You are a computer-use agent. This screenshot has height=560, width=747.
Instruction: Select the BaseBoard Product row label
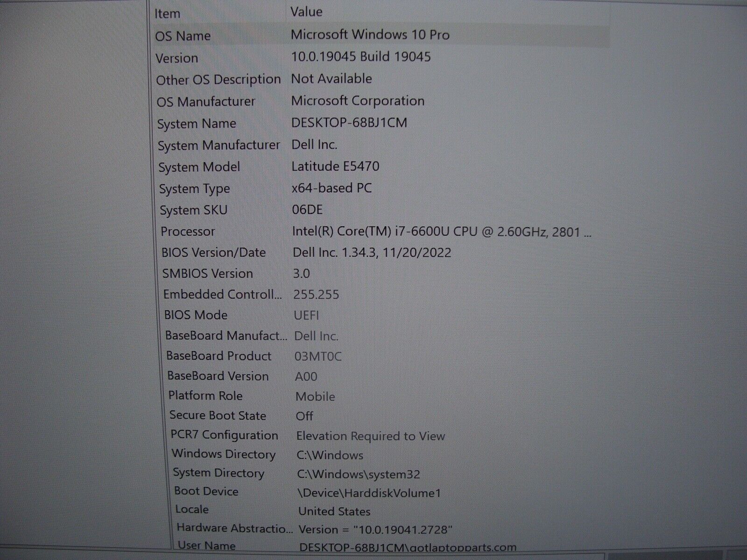click(218, 356)
